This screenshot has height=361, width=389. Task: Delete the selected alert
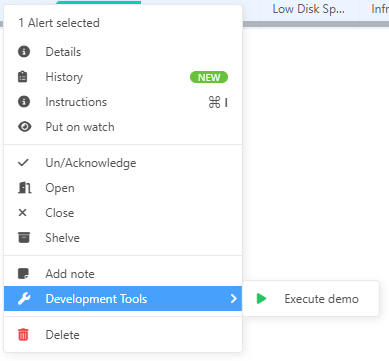[123, 335]
